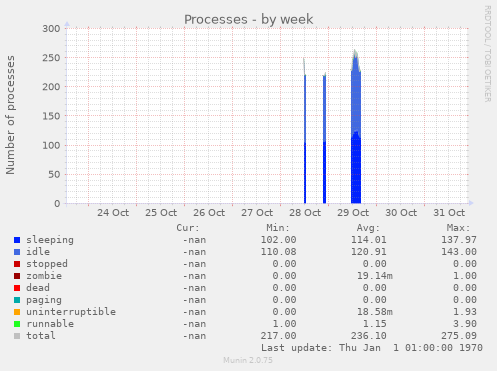Click the widest data peak on 29 Oct
The image size is (497, 371).
[356, 127]
